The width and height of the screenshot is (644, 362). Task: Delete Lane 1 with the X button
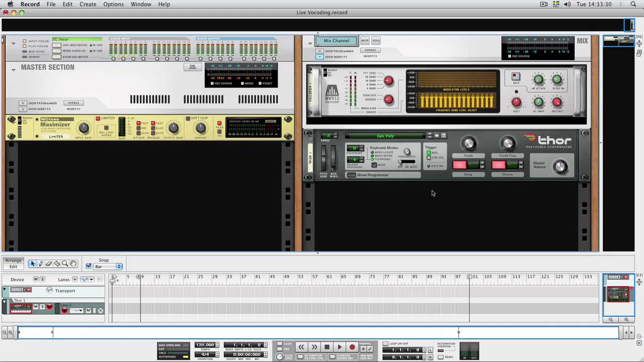click(100, 311)
